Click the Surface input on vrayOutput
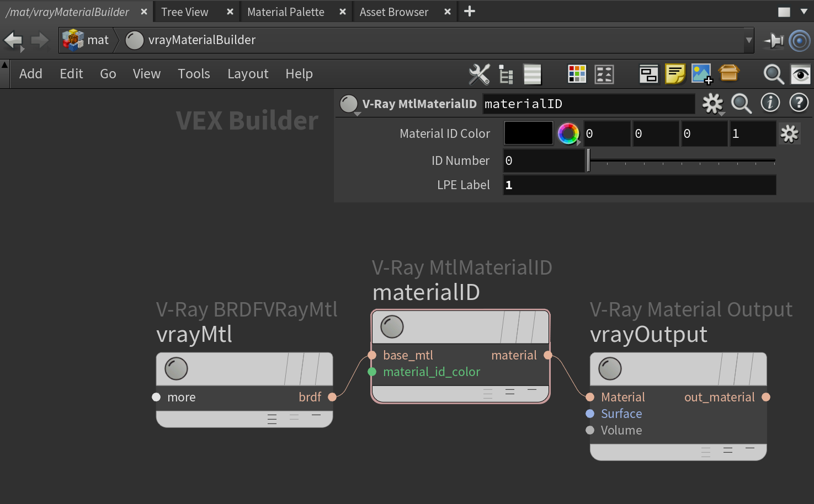 [x=590, y=414]
